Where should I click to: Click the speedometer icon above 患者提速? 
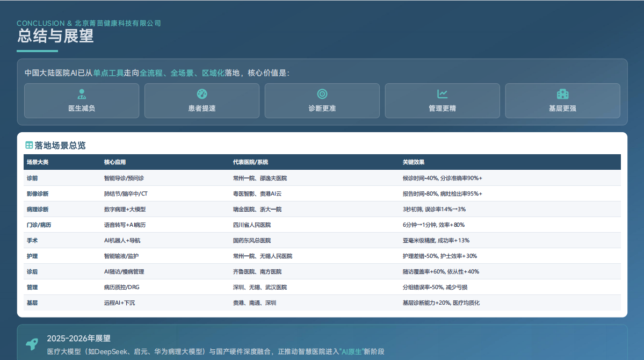click(x=202, y=94)
